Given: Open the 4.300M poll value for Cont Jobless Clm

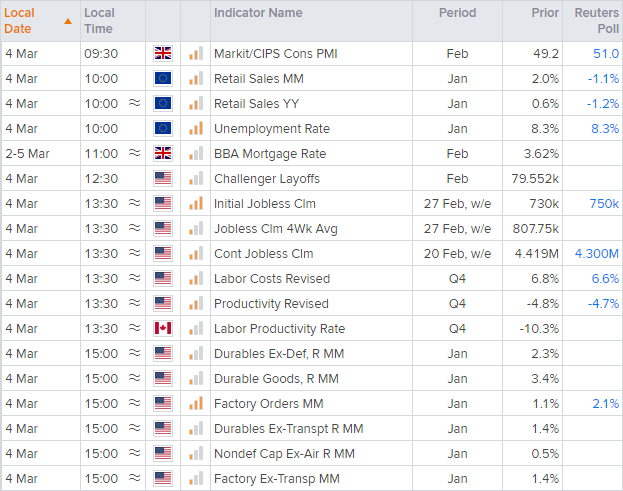Looking at the screenshot, I should pyautogui.click(x=597, y=254).
